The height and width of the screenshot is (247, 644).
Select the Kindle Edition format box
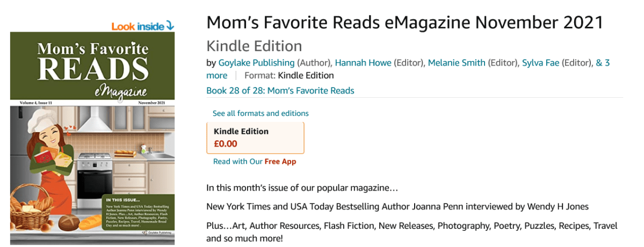pos(255,137)
